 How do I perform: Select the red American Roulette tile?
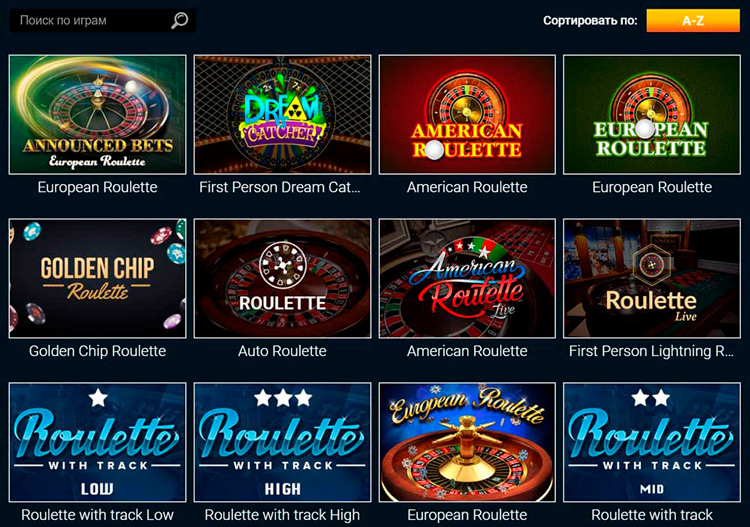tap(467, 114)
